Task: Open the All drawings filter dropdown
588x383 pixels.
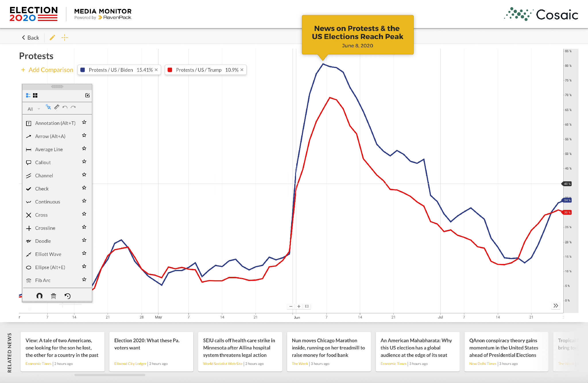Action: 32,108
